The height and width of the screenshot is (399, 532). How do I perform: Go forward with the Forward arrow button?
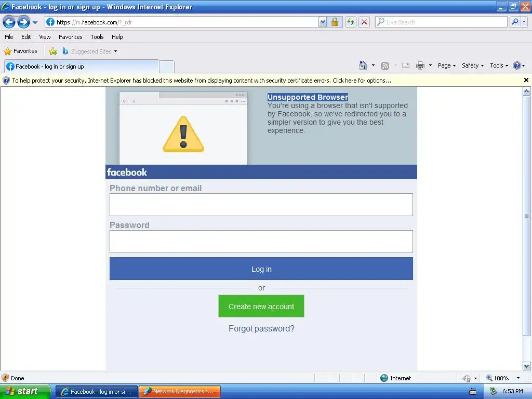click(x=23, y=22)
